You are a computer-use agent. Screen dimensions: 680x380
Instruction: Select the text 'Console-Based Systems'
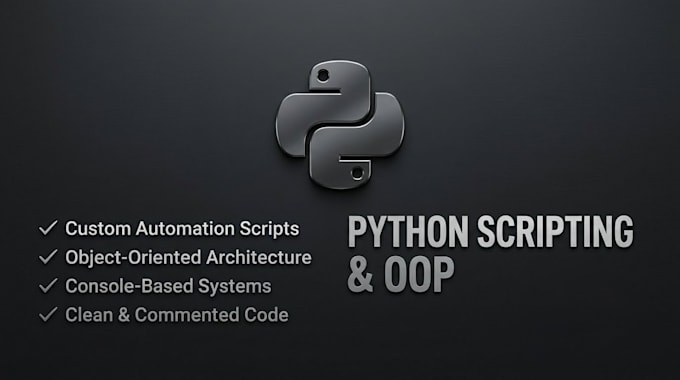(168, 286)
